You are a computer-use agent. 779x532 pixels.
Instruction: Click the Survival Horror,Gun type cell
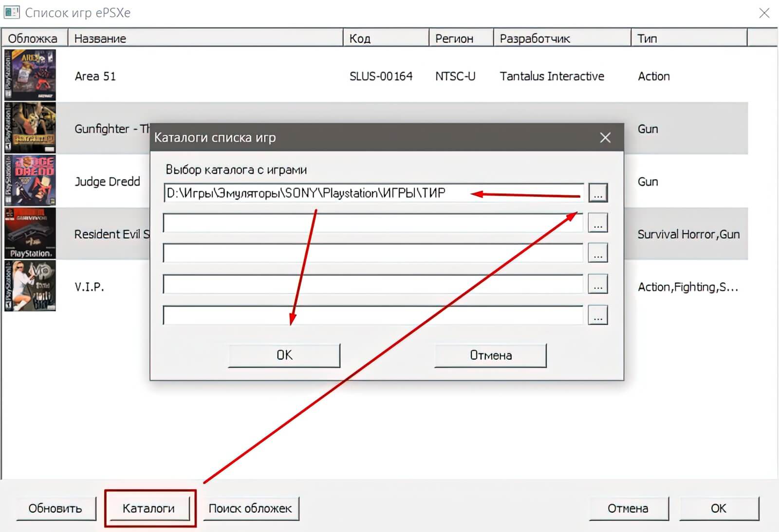[x=688, y=234]
